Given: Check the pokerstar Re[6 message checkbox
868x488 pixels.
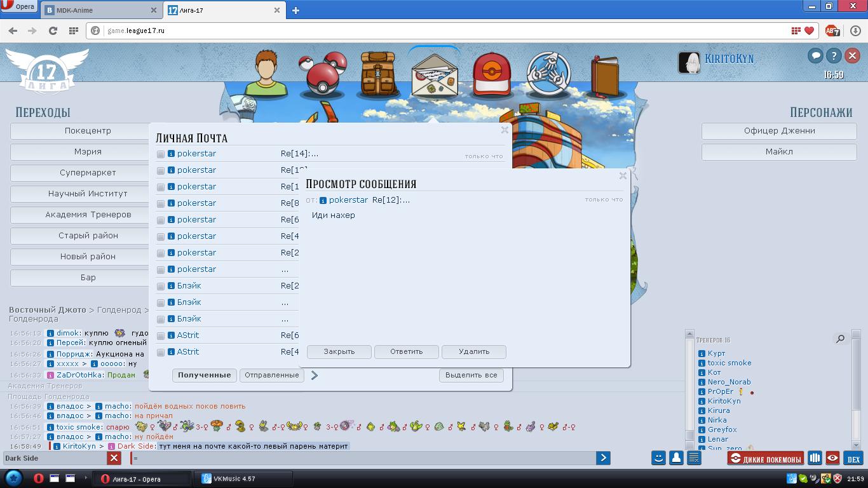Looking at the screenshot, I should 161,220.
